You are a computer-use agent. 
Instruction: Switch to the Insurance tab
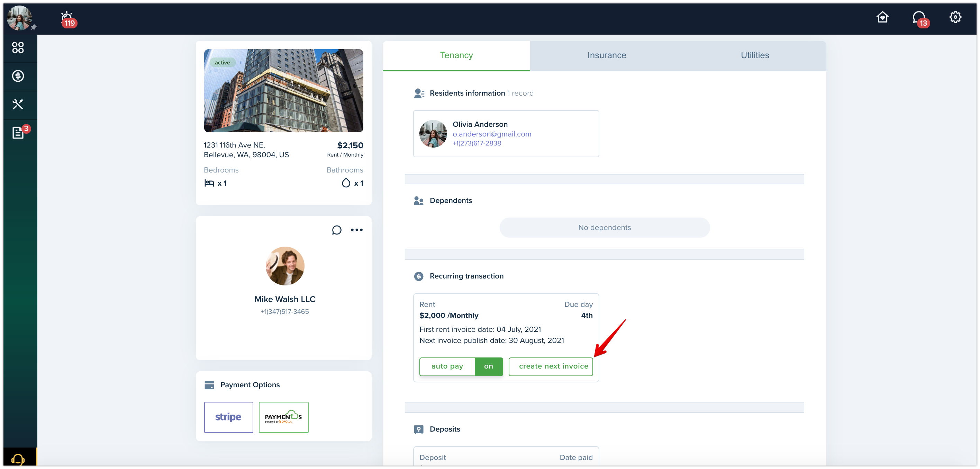tap(606, 55)
